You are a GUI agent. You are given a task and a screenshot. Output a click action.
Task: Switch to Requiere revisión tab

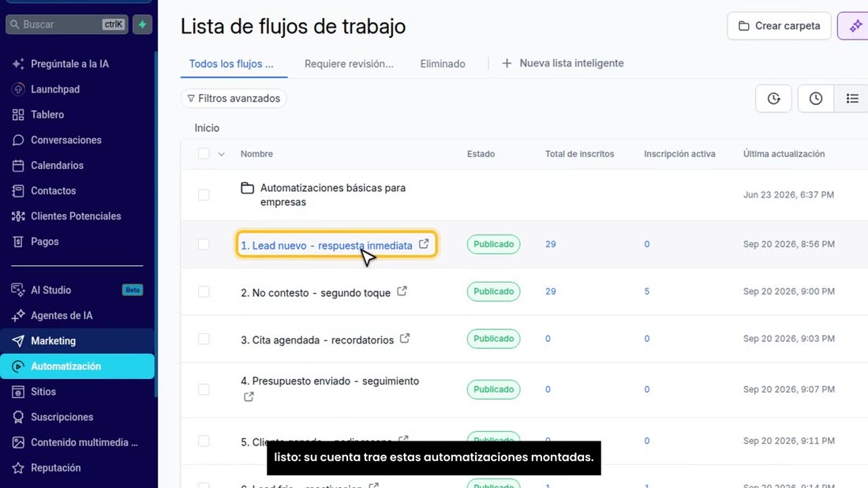coord(349,64)
